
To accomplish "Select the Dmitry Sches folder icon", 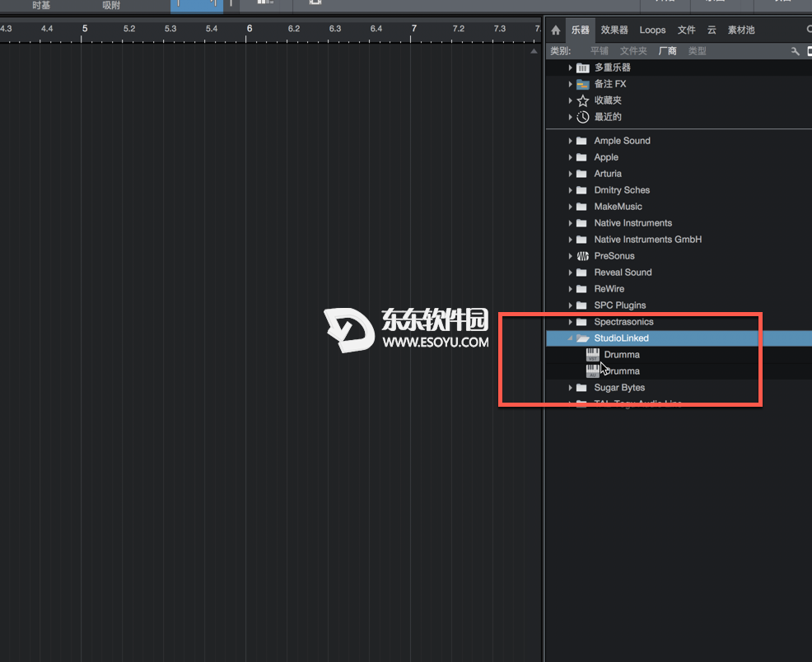I will click(x=581, y=190).
